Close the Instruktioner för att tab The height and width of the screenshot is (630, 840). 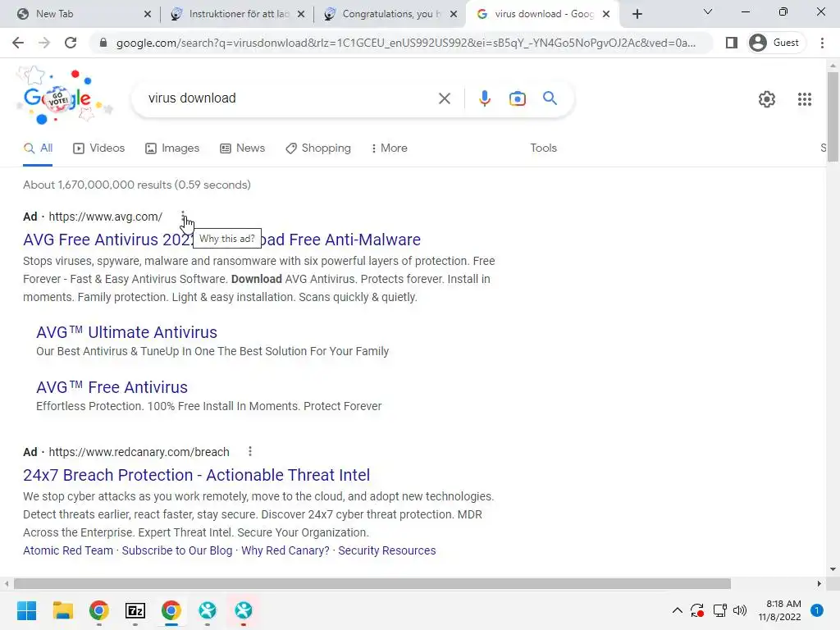tap(301, 14)
